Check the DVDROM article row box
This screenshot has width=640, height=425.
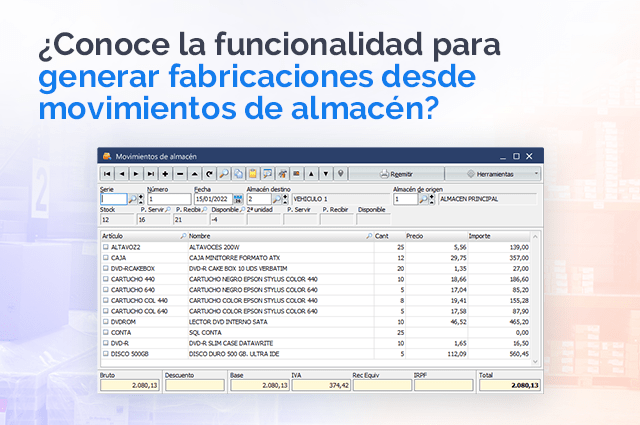pos(106,322)
